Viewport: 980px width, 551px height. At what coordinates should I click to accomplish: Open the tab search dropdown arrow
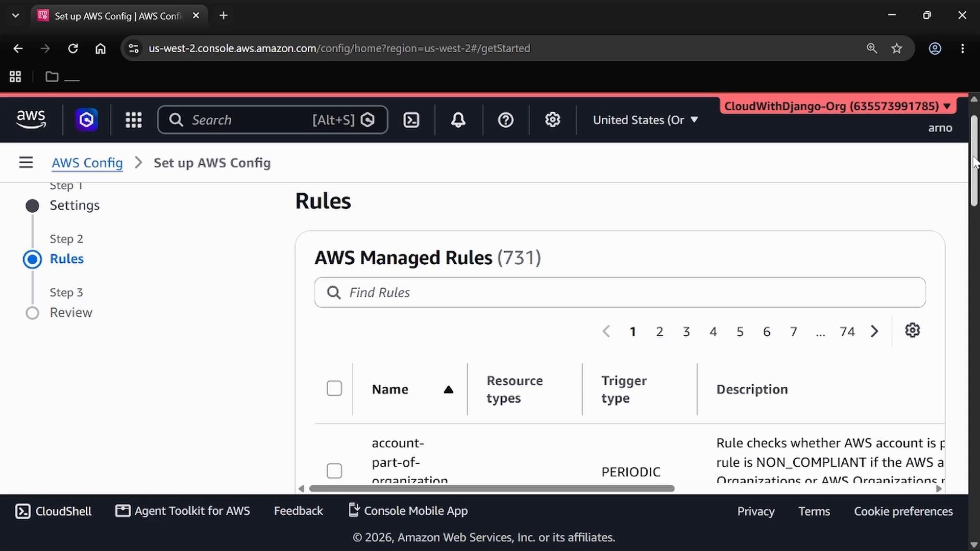click(16, 16)
